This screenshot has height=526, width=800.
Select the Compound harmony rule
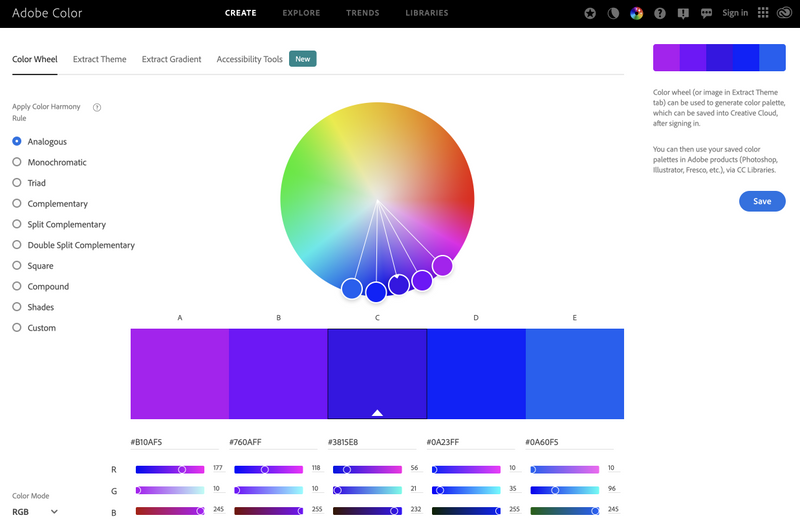click(40, 286)
